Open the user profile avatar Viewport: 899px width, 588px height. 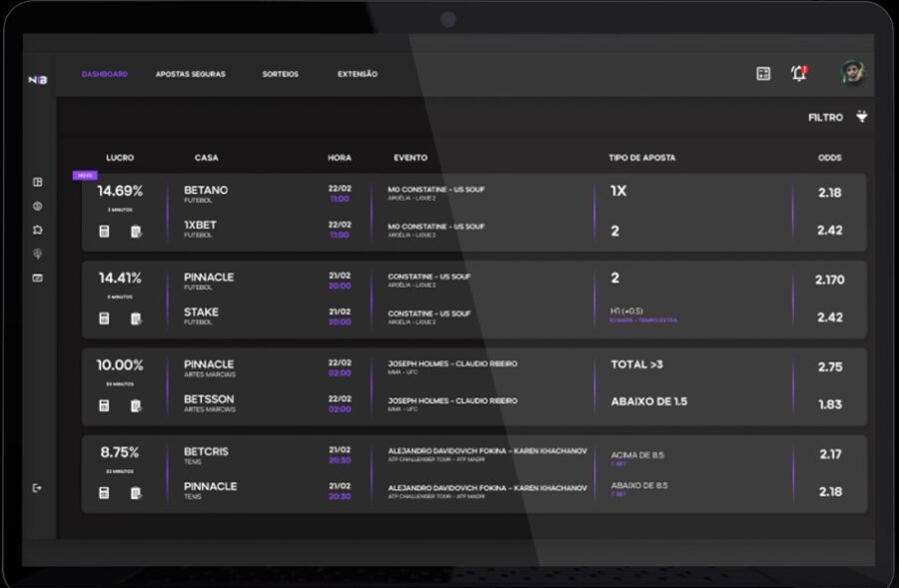(x=853, y=73)
